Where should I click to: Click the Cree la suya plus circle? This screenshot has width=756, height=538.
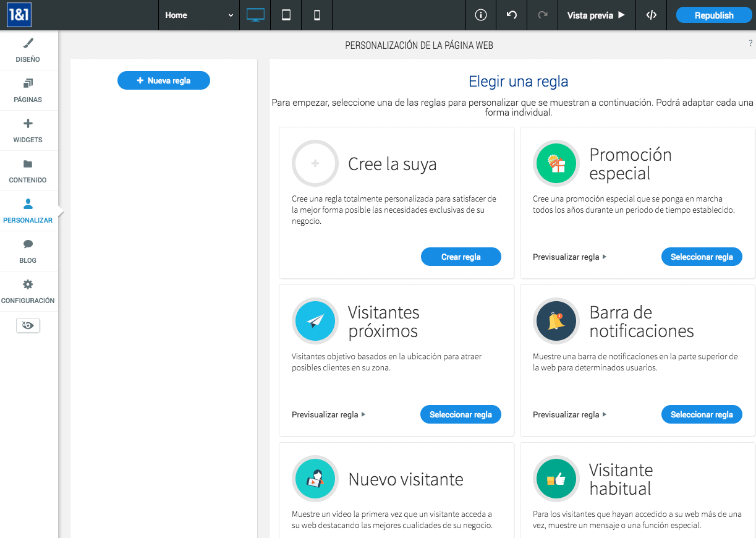click(x=315, y=163)
